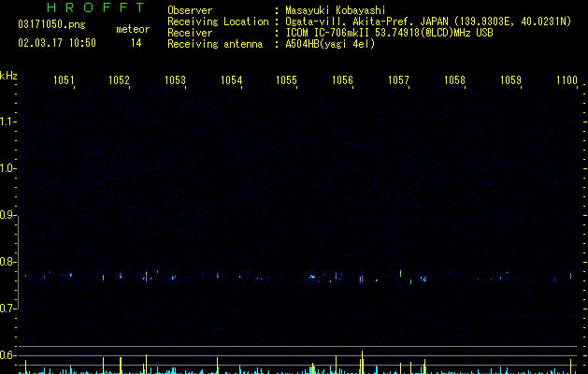
Task: Click the 0.9 kHz frequency tick label
Action: tap(7, 215)
